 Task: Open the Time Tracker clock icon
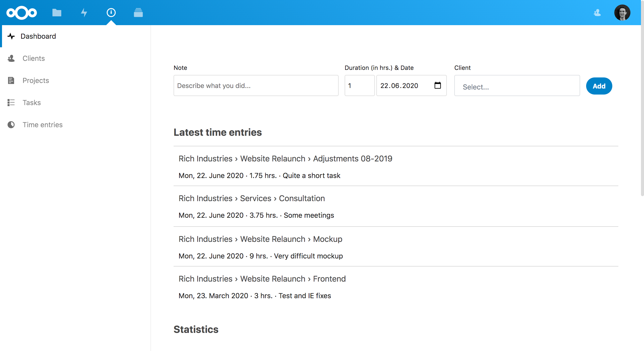(111, 13)
